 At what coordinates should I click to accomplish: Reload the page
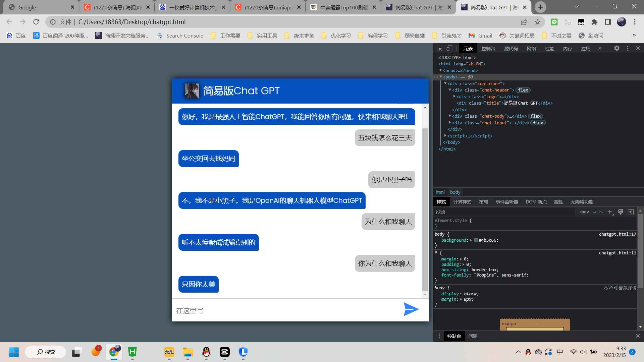point(36,22)
